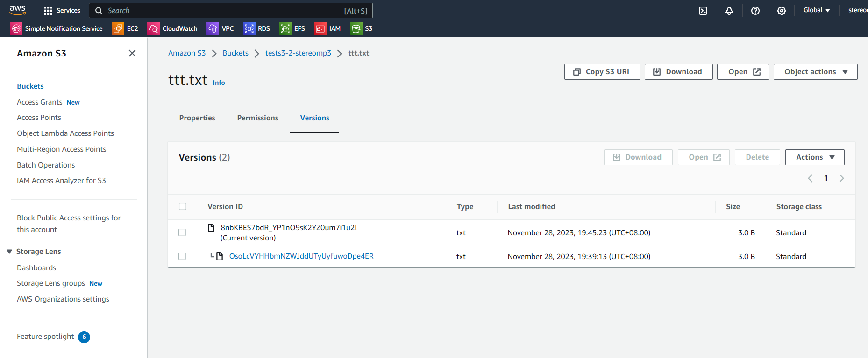Open Buckets in the sidebar
This screenshot has width=868, height=358.
point(30,86)
